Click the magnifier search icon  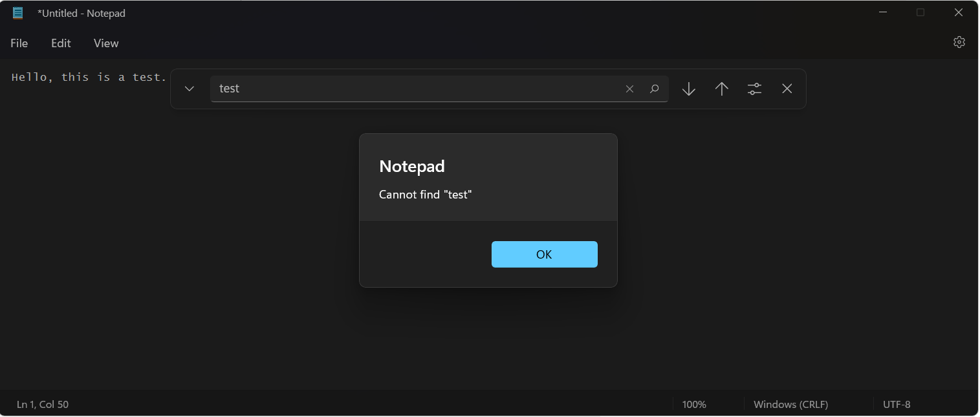click(654, 89)
